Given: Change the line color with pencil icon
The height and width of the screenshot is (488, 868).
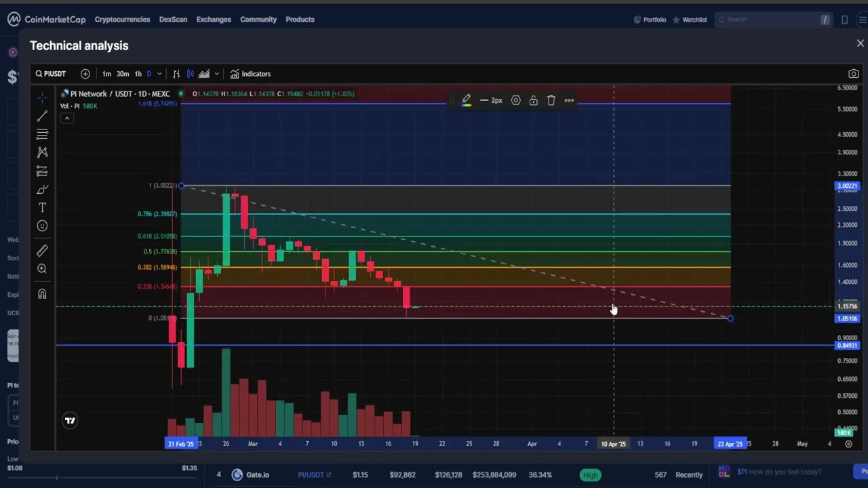Looking at the screenshot, I should click(467, 100).
